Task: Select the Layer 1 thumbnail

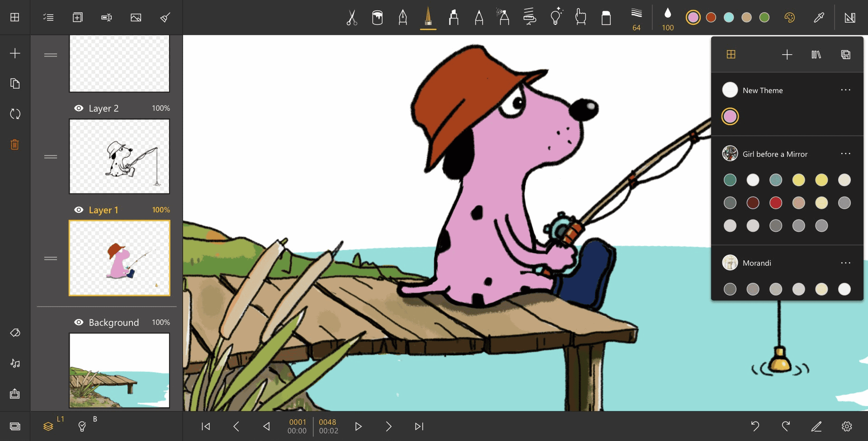Action: [119, 258]
